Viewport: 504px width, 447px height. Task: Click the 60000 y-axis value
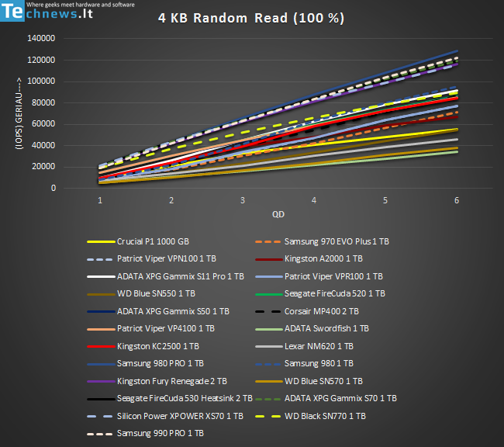point(43,124)
